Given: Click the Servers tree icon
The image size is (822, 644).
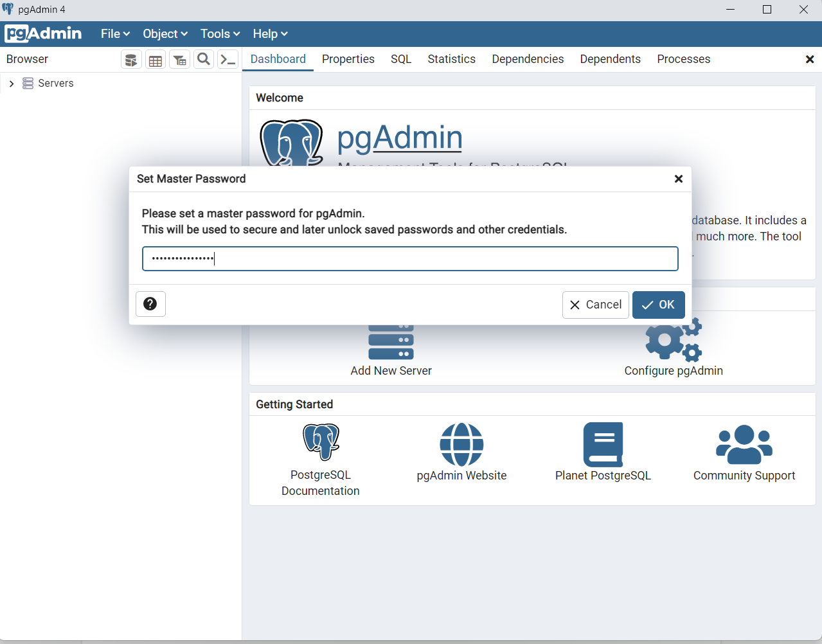Looking at the screenshot, I should point(28,84).
